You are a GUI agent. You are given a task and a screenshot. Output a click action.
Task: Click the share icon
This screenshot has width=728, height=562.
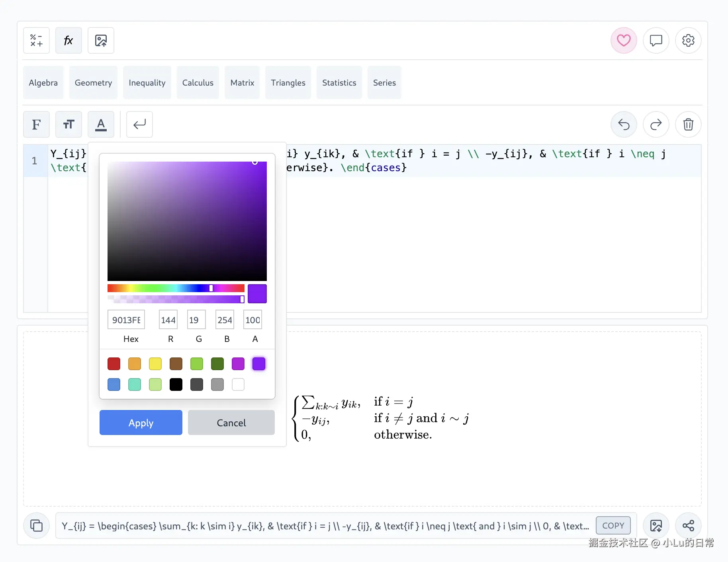click(x=688, y=526)
